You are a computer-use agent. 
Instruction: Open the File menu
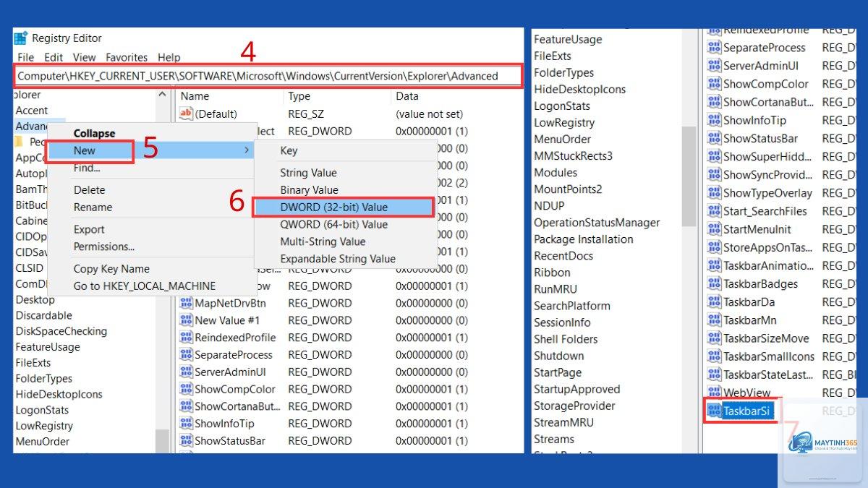pyautogui.click(x=25, y=57)
